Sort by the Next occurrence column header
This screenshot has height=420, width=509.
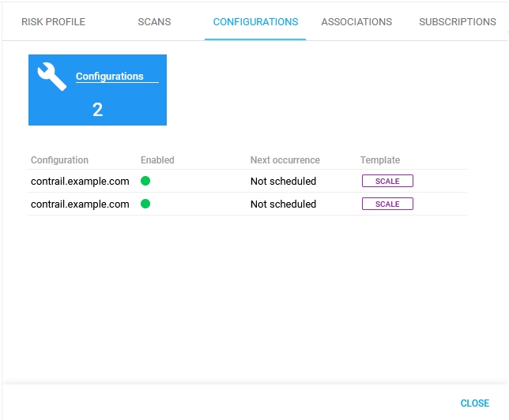pos(285,160)
